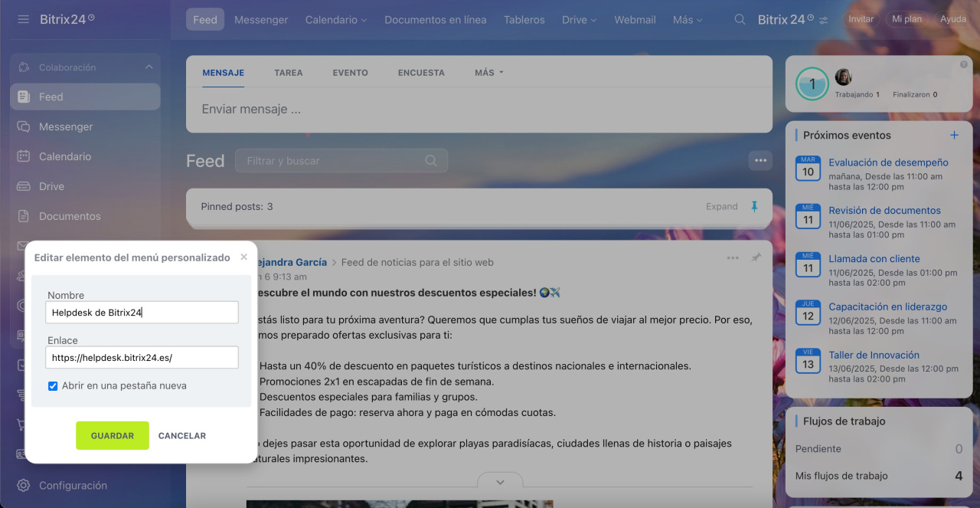The height and width of the screenshot is (508, 980).
Task: Click the Pendiente workflow row
Action: [x=879, y=449]
